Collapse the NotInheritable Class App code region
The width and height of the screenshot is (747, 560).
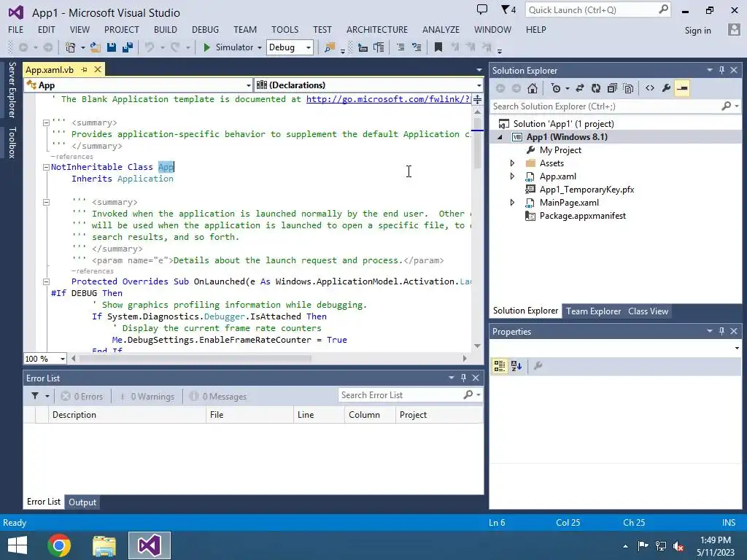[46, 167]
